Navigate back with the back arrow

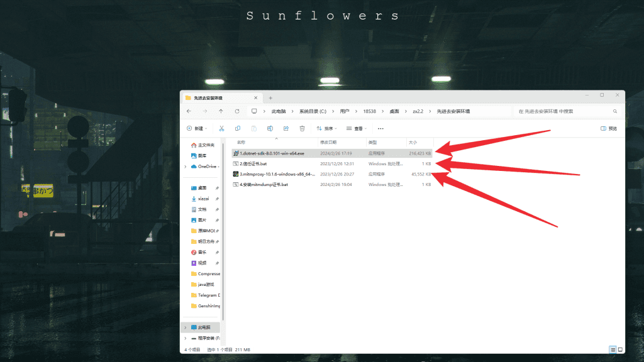(189, 111)
